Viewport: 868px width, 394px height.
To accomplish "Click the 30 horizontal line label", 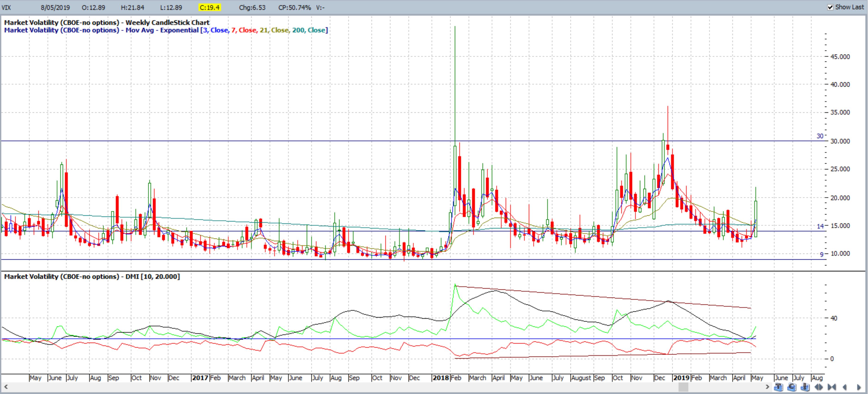I will 820,136.
